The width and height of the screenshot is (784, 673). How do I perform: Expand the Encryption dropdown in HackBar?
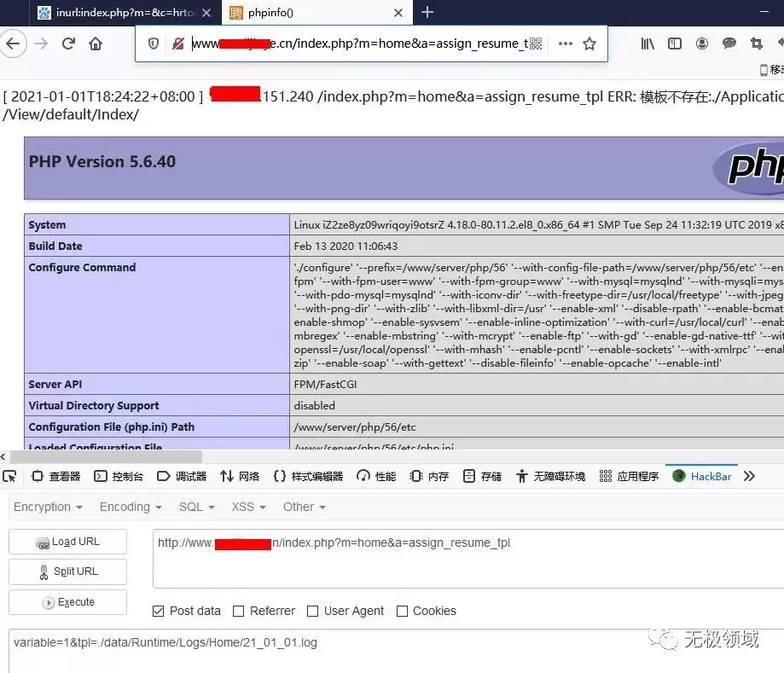48,507
